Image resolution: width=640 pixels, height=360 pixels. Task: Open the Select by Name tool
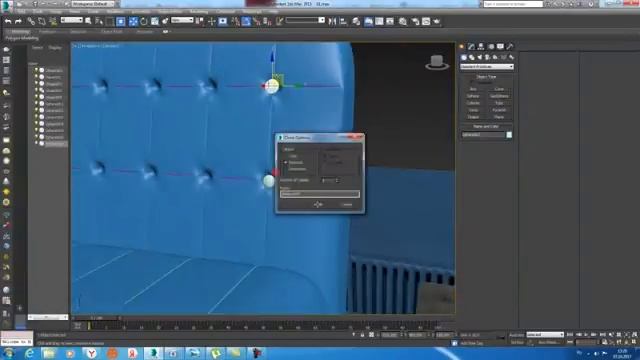(99, 21)
